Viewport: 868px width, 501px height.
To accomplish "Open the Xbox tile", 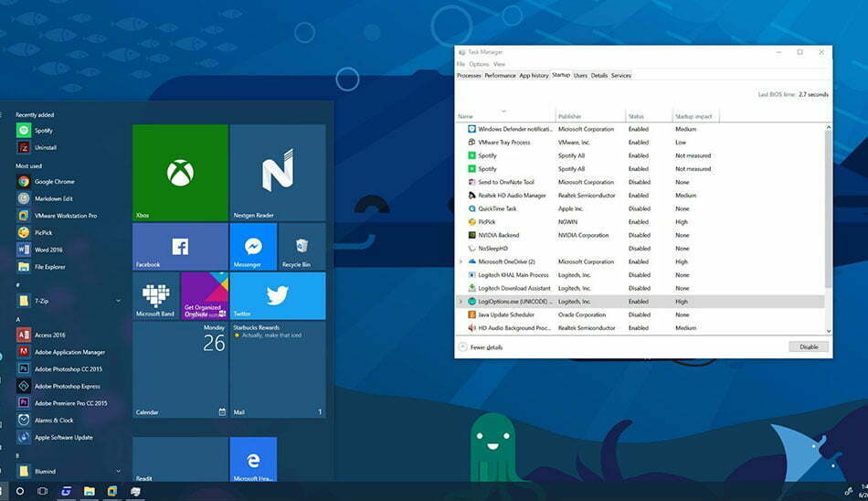I will 180,173.
